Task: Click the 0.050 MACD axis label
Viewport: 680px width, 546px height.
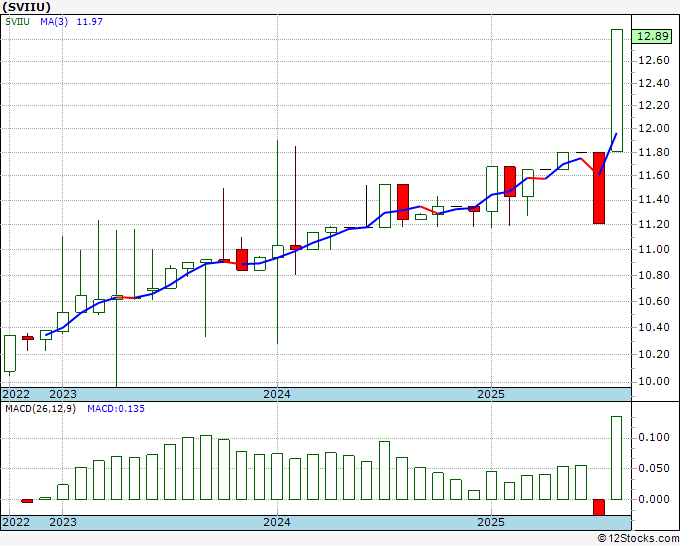Action: (x=654, y=469)
